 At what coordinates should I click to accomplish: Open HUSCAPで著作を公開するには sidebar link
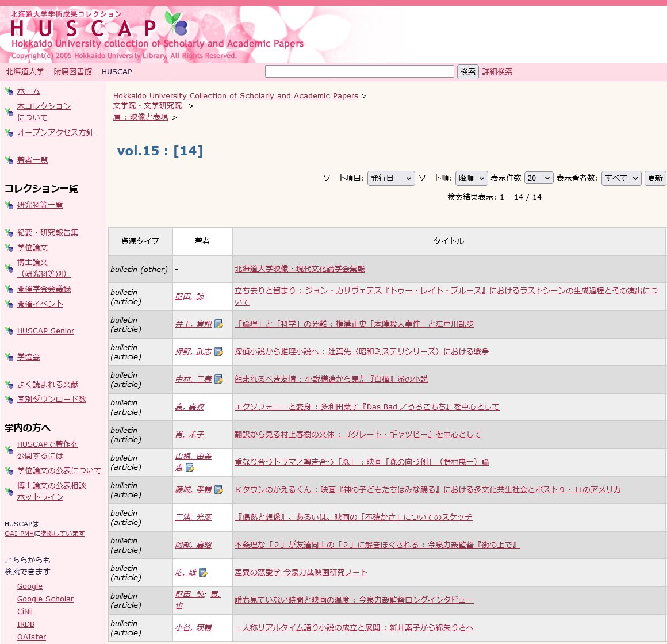pyautogui.click(x=48, y=450)
